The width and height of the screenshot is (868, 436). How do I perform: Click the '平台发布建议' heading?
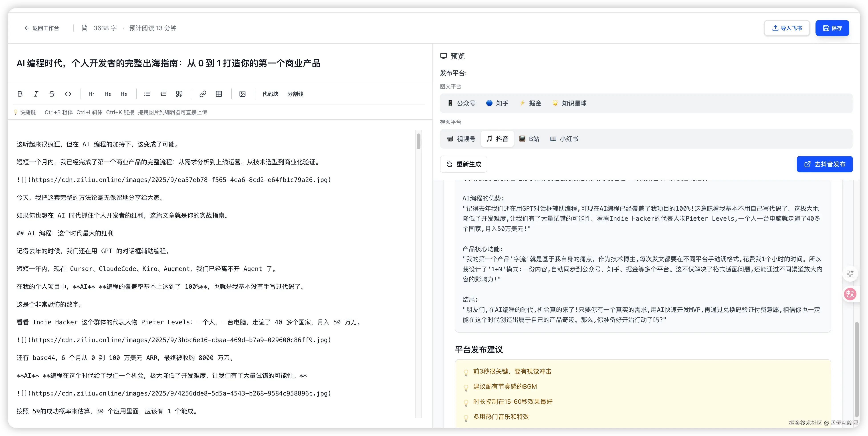(479, 350)
